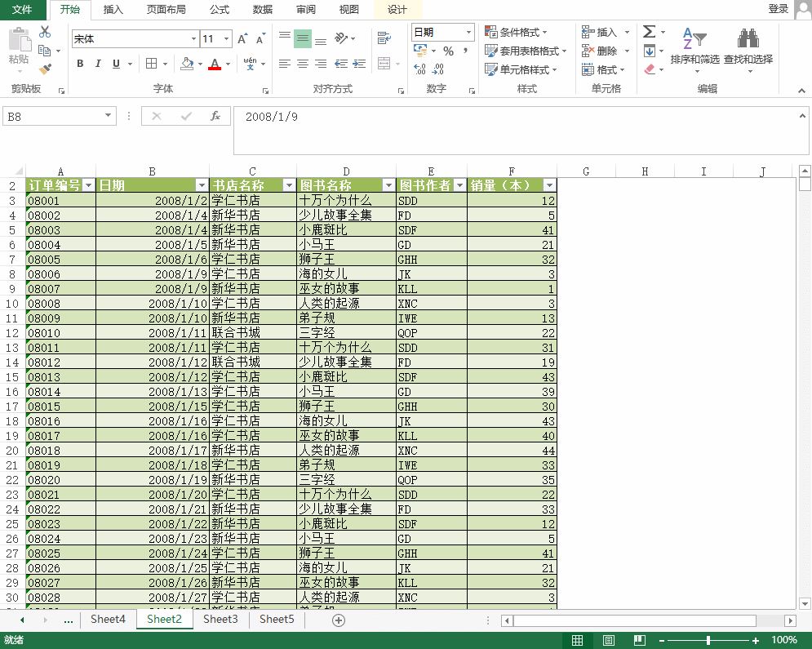Image resolution: width=812 pixels, height=649 pixels.
Task: Click 套用表格格式 format as table button
Action: pos(526,51)
